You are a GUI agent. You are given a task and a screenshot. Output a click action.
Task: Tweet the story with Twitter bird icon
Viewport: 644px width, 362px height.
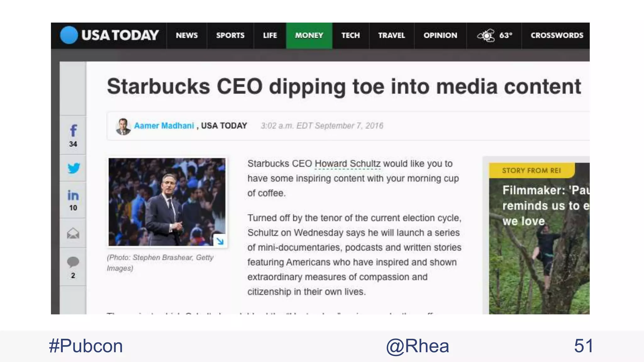tap(74, 168)
